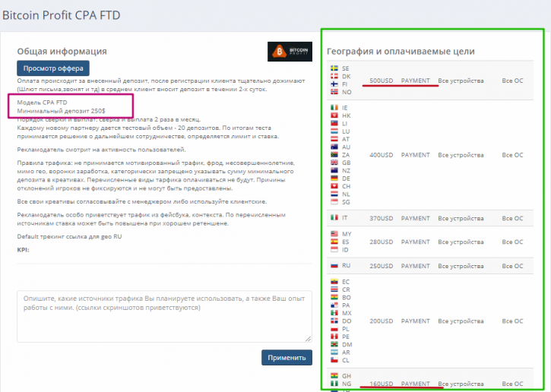Click the Finland flag icon next to FI

(x=334, y=84)
